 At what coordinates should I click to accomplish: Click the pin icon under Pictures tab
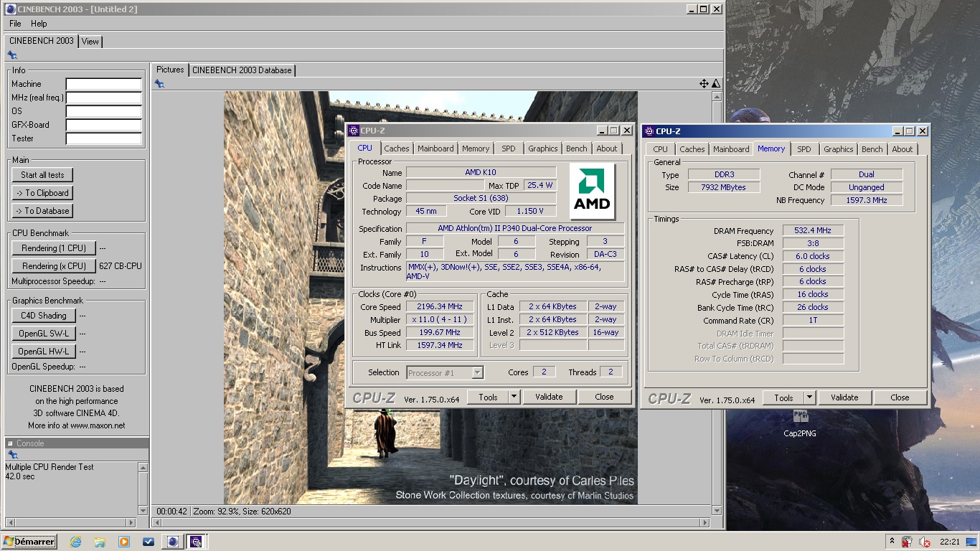(159, 84)
